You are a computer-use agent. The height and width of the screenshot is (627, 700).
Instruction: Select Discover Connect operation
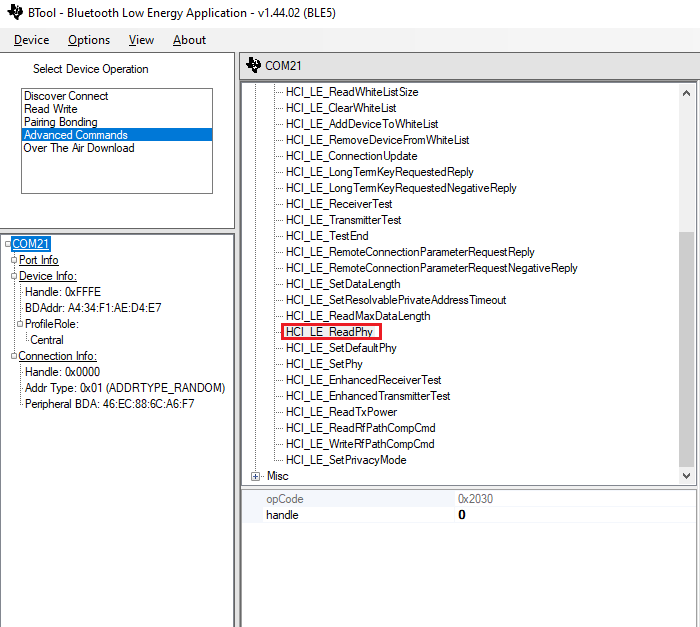117,96
